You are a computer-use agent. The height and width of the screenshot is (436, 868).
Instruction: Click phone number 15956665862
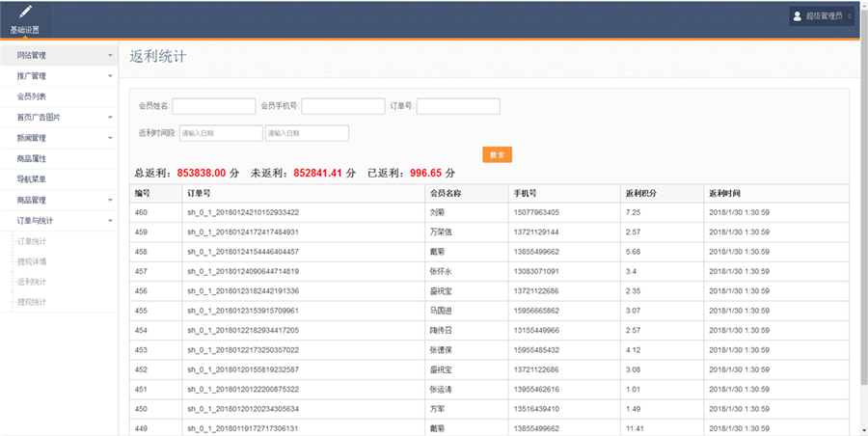[x=536, y=311]
